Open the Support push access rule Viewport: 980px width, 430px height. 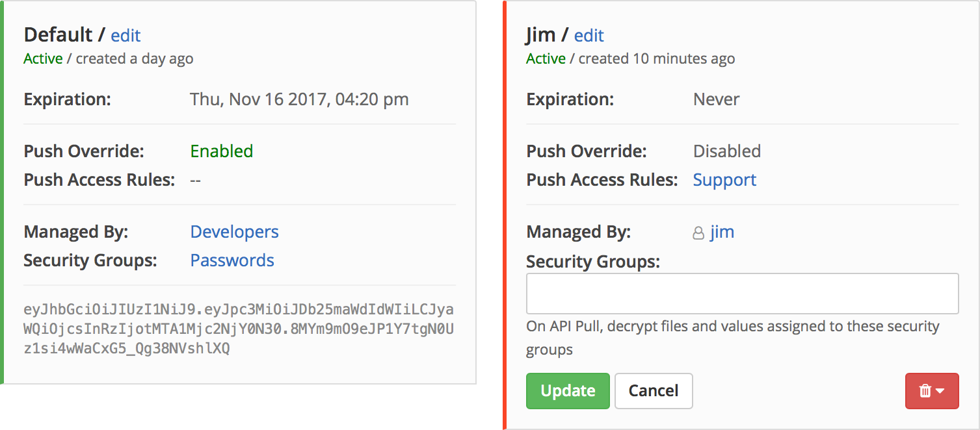[x=724, y=180]
